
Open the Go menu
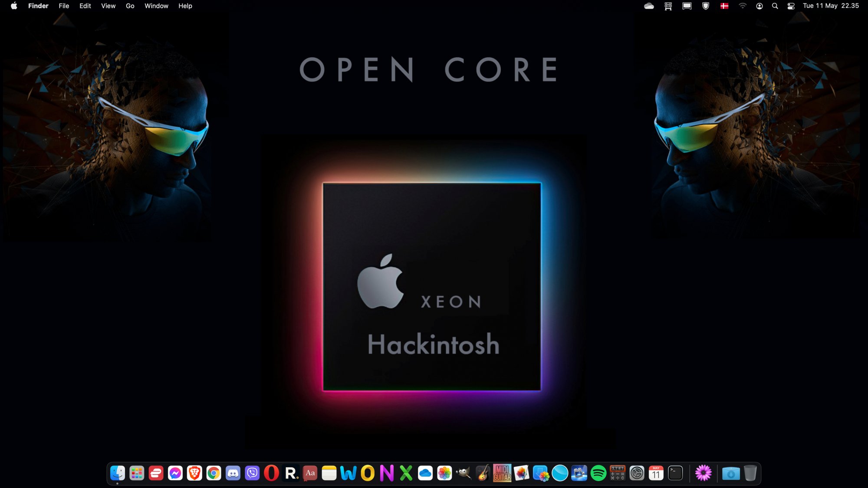click(130, 6)
